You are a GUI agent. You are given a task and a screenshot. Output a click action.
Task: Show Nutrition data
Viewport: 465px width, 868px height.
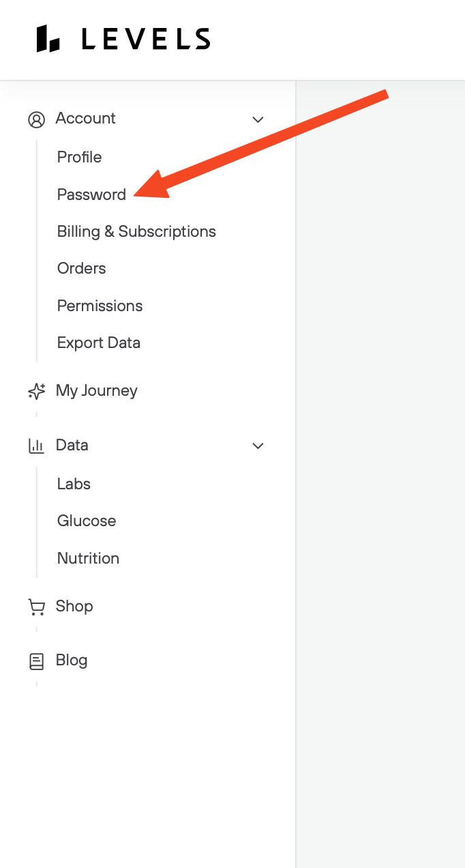click(x=88, y=558)
